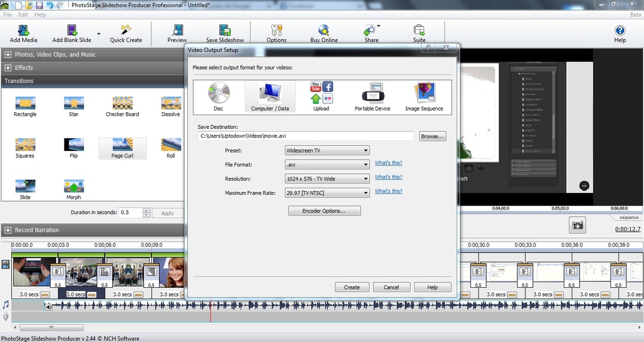Click the Save Destination path field
644x342 pixels.
tap(305, 136)
